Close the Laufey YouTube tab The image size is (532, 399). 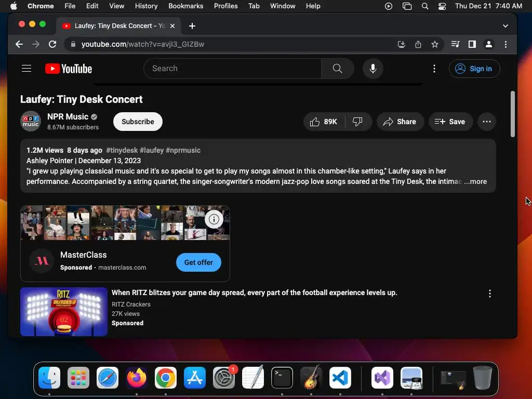pos(172,26)
